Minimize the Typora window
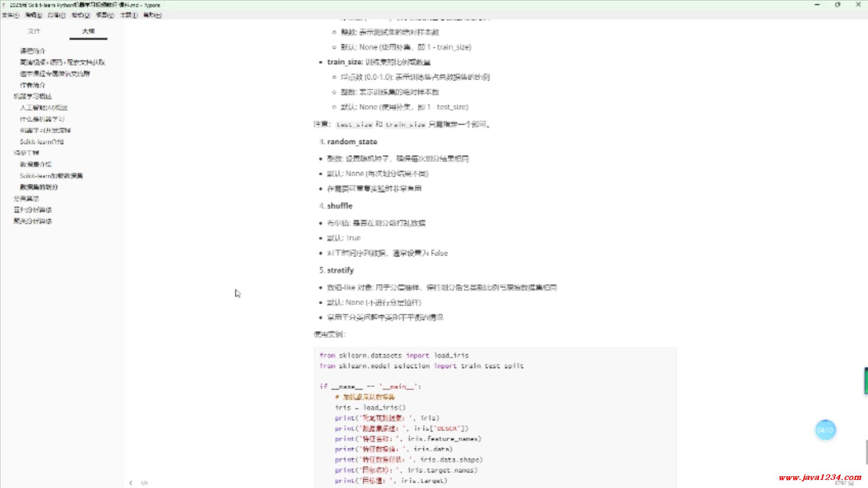The image size is (868, 488). point(817,5)
